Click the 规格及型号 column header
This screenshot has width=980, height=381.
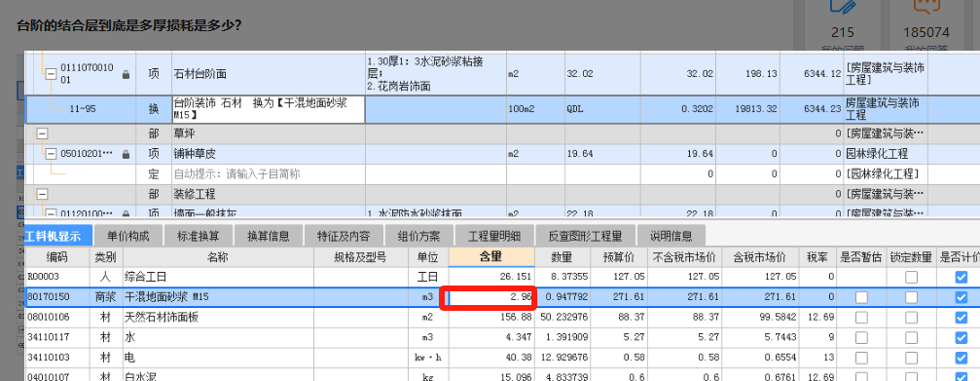point(361,257)
